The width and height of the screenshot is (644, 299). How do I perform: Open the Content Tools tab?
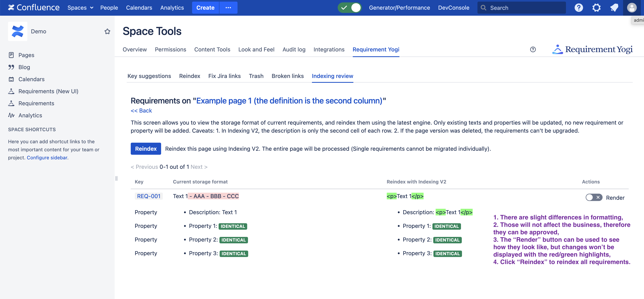[x=212, y=49]
